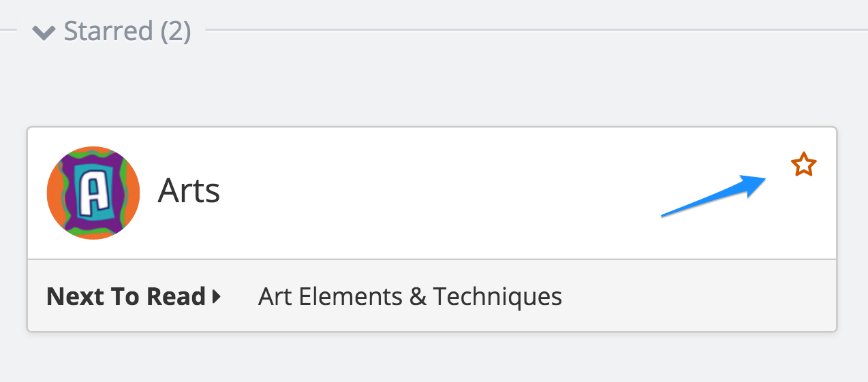Open the Arts course circular icon

[x=93, y=193]
